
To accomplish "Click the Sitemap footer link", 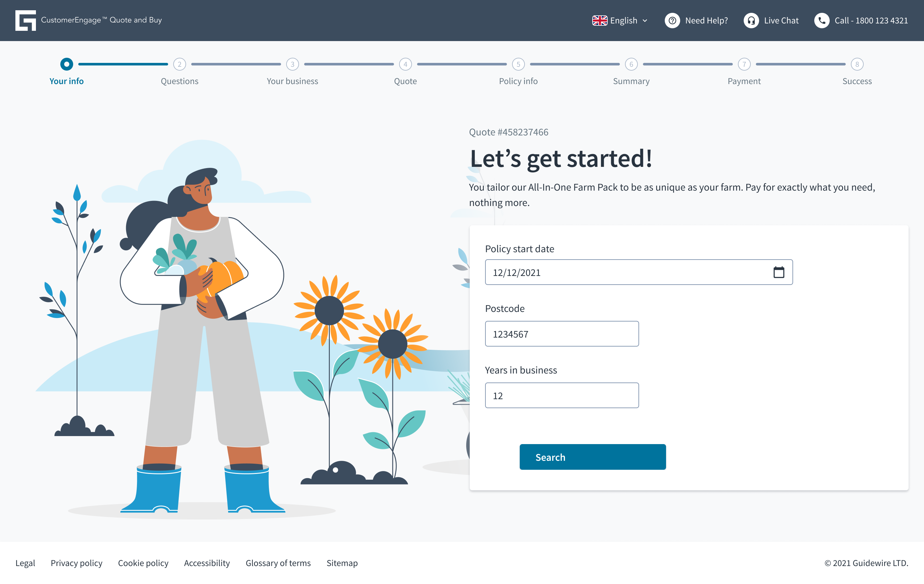I will click(342, 563).
